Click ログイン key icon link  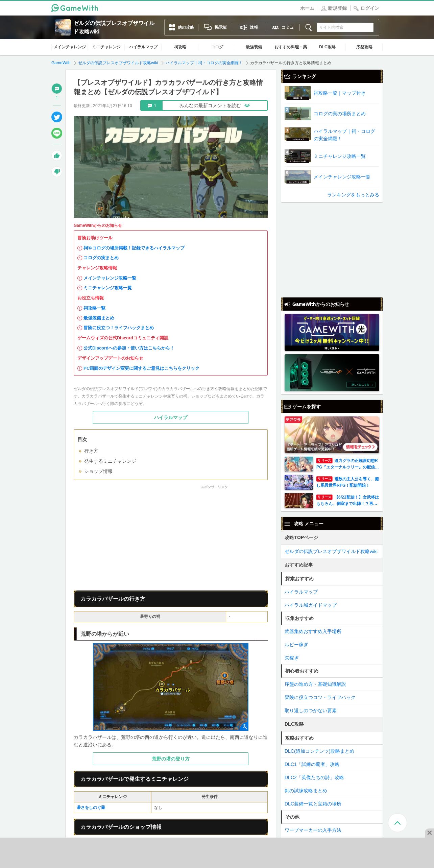(x=366, y=8)
